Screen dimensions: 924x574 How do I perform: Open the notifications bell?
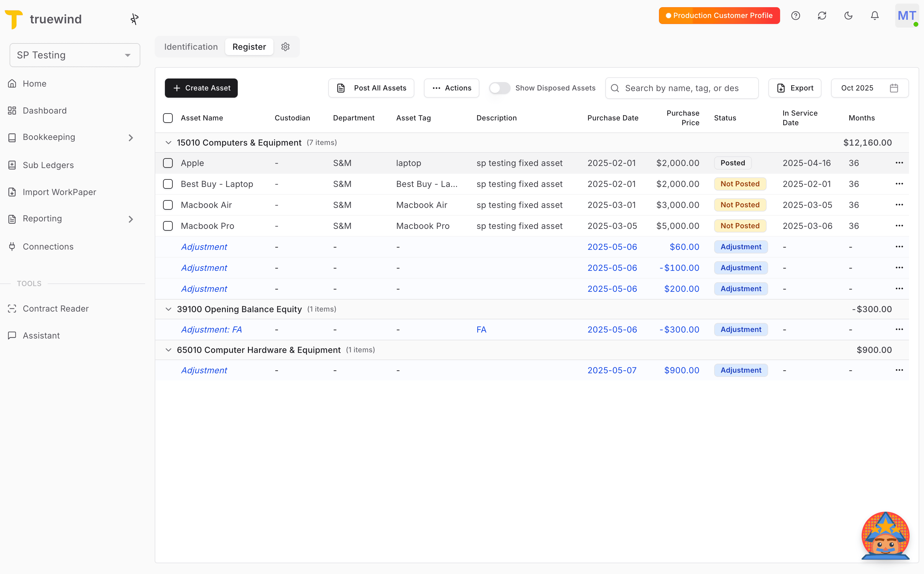coord(874,16)
